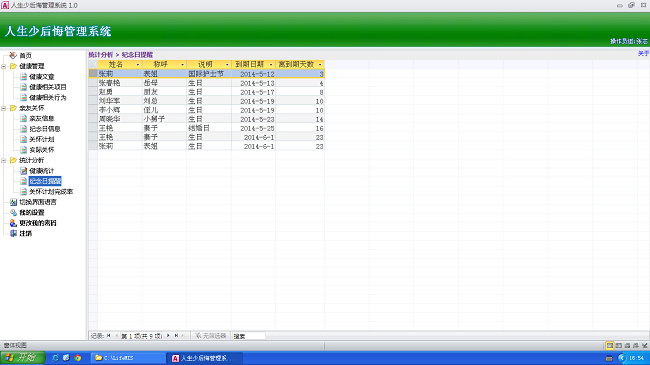Open the 称呼 column filter dropdown
This screenshot has height=365, width=650.
[x=182, y=65]
